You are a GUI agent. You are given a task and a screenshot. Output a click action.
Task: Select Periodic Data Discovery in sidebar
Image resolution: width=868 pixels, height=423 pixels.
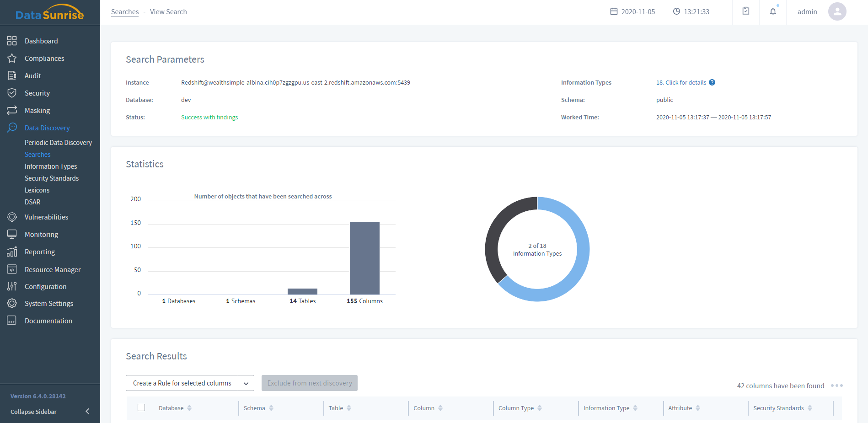pyautogui.click(x=58, y=143)
